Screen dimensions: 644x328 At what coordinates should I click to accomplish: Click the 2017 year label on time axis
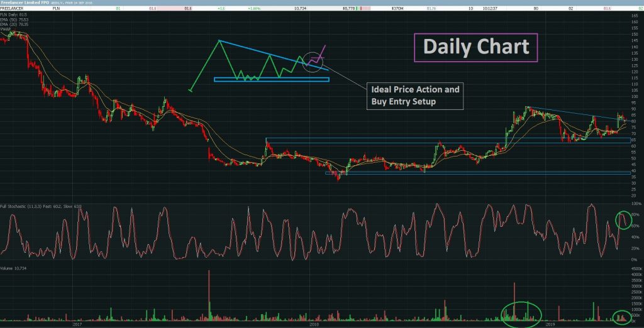79,324
